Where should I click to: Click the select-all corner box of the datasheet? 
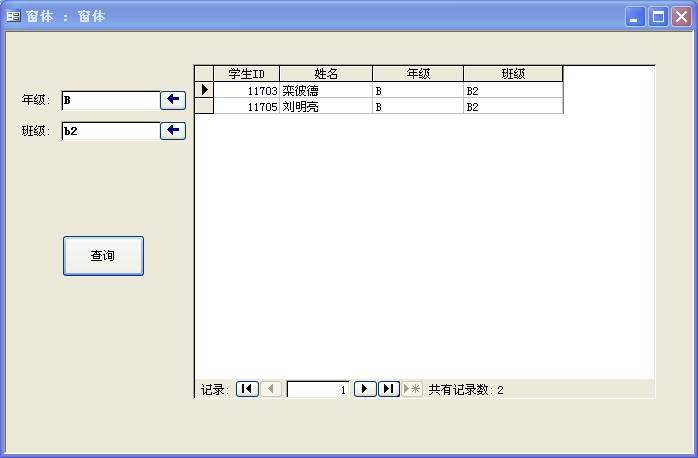click(204, 74)
